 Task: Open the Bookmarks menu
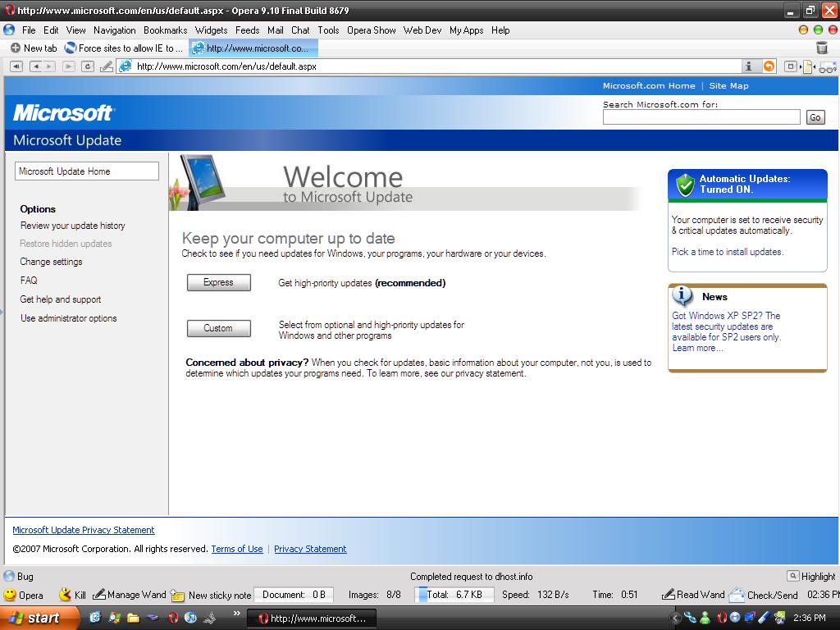click(x=165, y=30)
